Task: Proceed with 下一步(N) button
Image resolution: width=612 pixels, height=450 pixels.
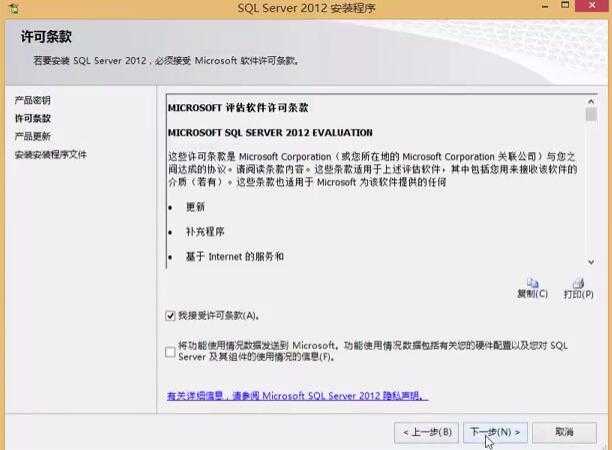Action: click(x=495, y=432)
